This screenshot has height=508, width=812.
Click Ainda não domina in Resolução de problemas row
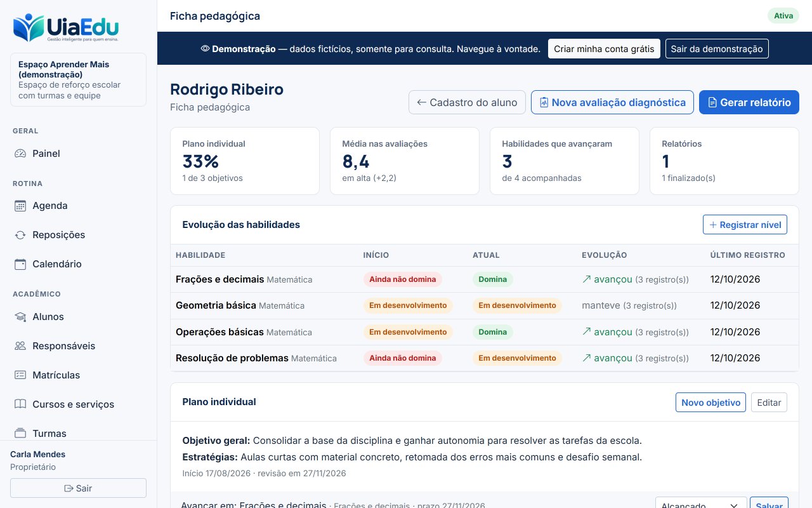point(403,358)
